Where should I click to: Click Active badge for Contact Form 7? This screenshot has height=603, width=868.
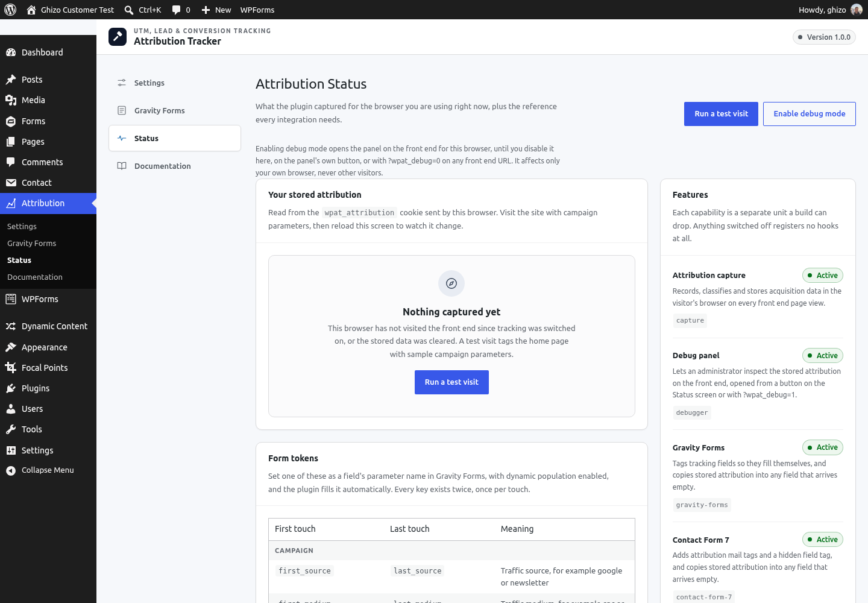tap(823, 540)
